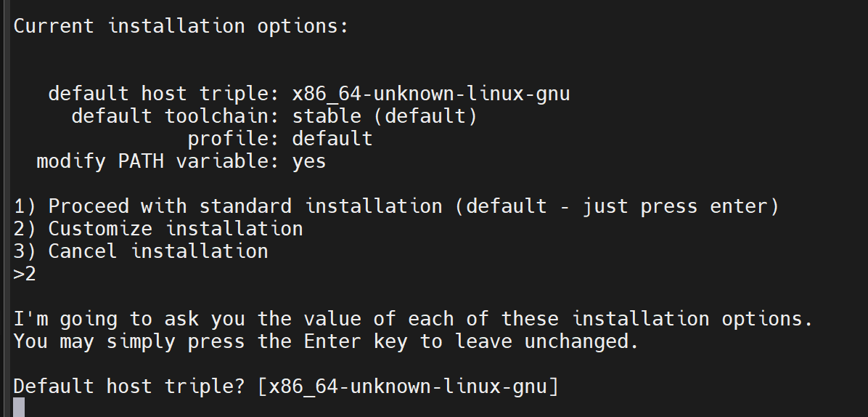Screen dimensions: 868x417
Task: Click the "profile:" label
Action: (234, 139)
